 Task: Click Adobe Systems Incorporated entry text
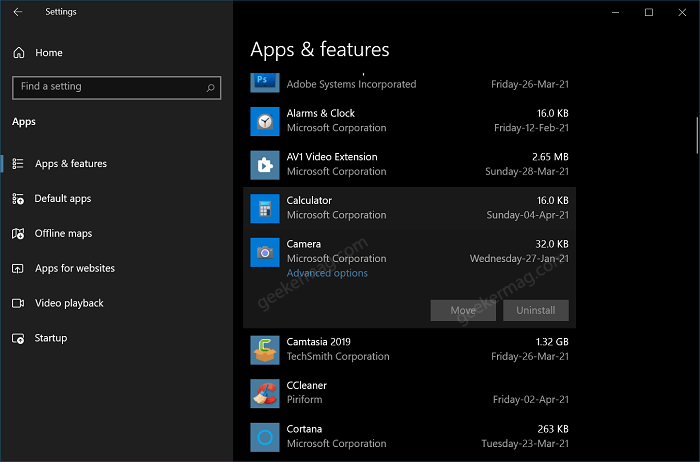coord(351,84)
